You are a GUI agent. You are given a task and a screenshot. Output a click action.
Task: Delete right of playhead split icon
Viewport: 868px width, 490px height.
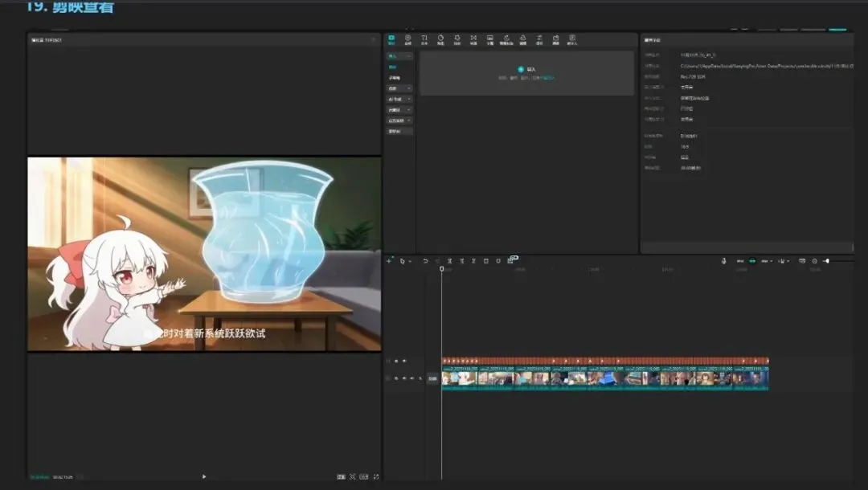click(x=474, y=261)
